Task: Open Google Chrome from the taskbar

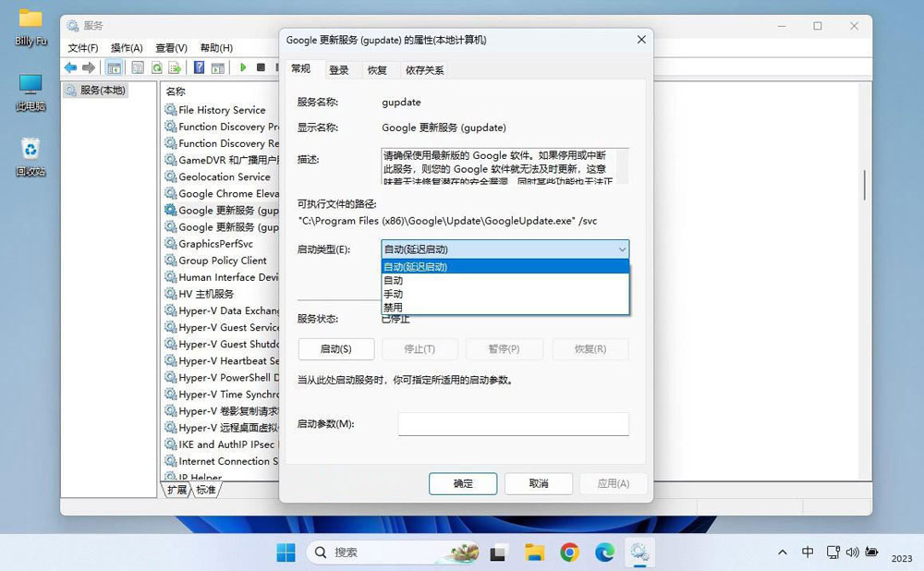Action: point(569,553)
